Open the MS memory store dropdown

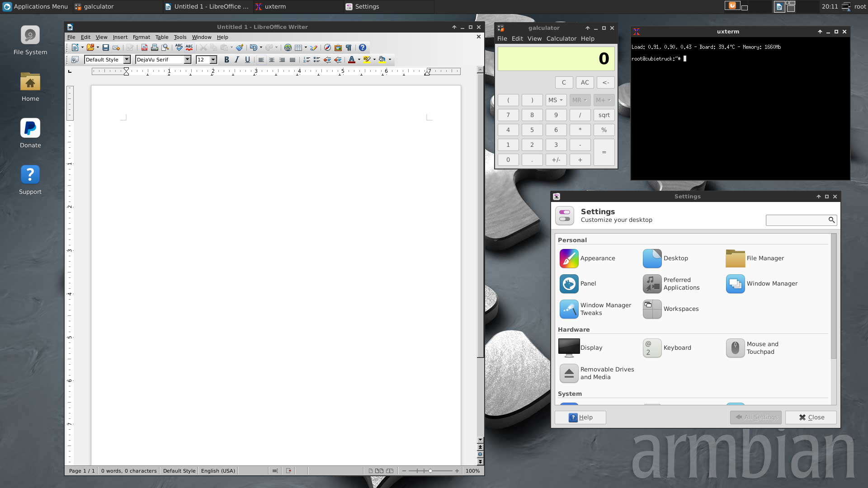[556, 100]
